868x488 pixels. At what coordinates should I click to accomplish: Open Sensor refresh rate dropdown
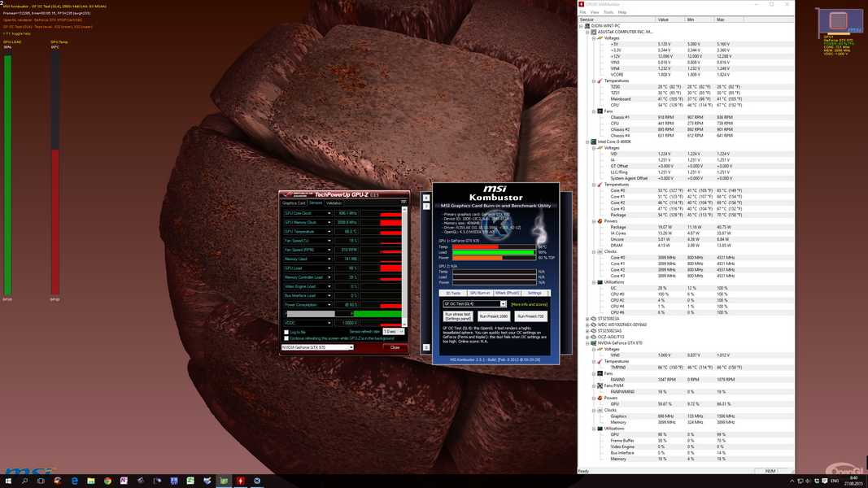tap(394, 331)
